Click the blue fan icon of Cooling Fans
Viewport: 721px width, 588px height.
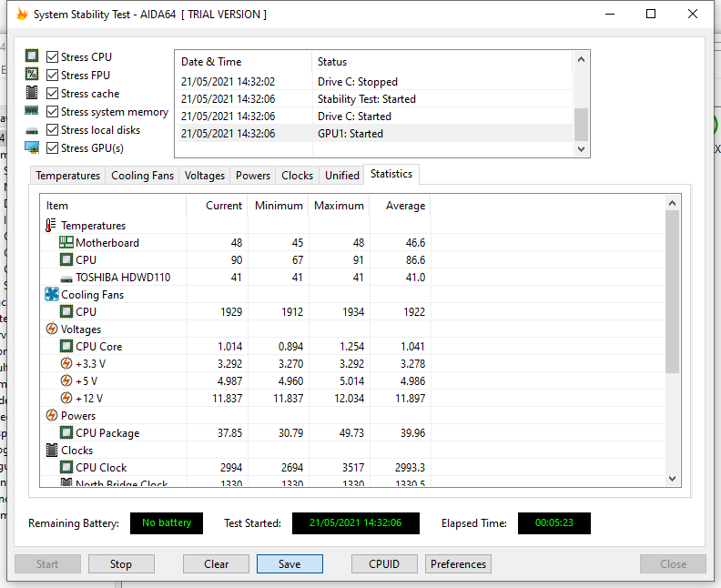click(52, 294)
